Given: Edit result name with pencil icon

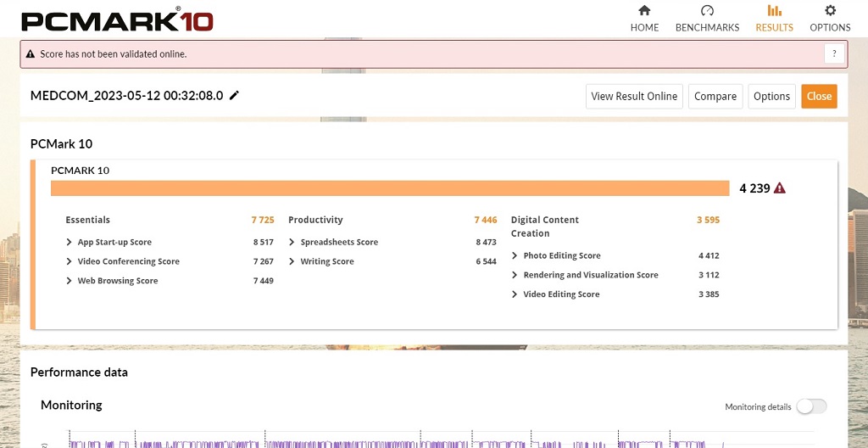Looking at the screenshot, I should coord(234,95).
